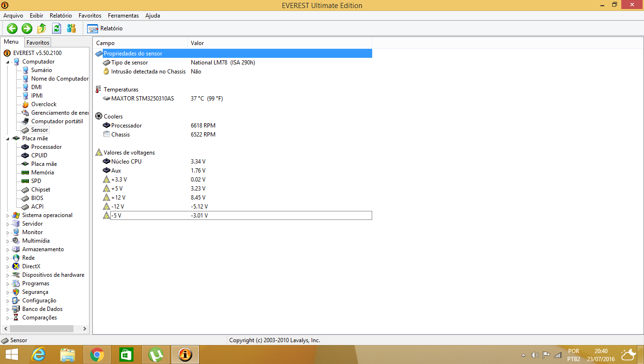Expand the DirectX tree node

click(8, 266)
